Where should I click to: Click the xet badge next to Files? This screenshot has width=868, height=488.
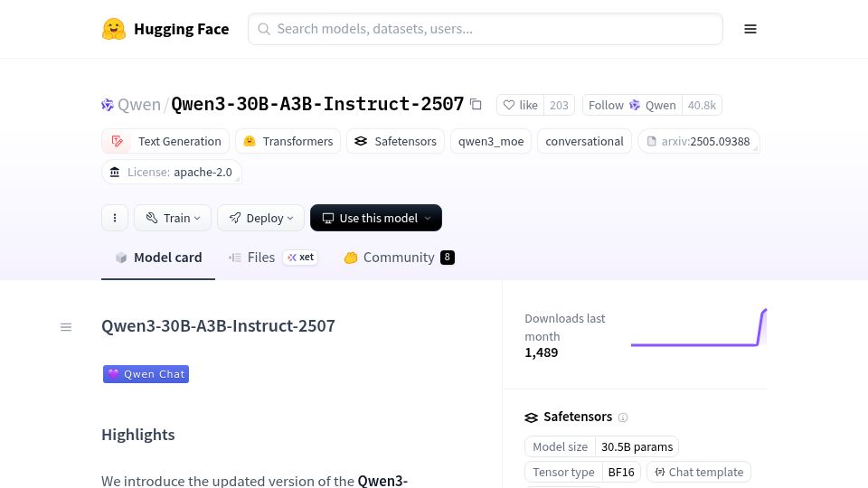(300, 258)
